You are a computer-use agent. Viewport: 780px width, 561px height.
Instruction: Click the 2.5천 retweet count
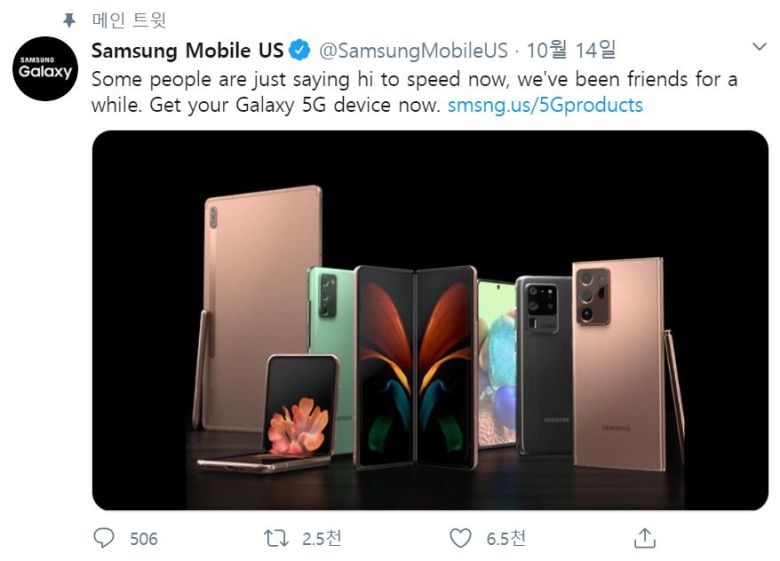coord(321,539)
